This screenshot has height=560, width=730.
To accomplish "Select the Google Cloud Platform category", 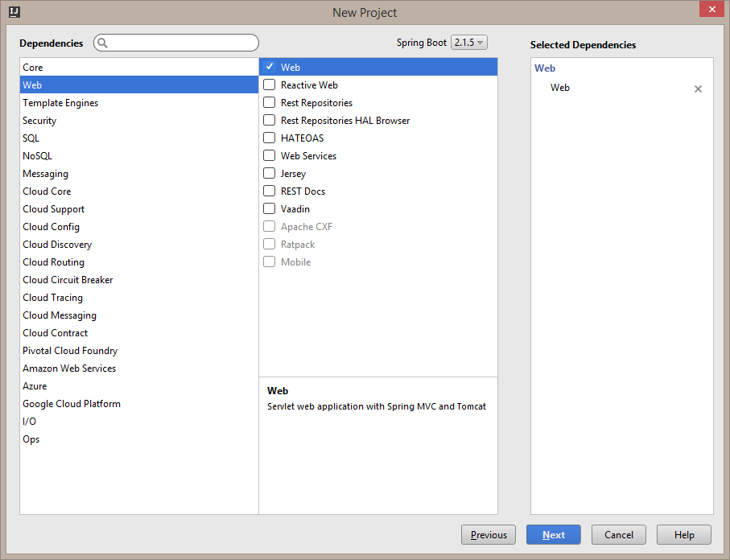I will tap(139, 403).
